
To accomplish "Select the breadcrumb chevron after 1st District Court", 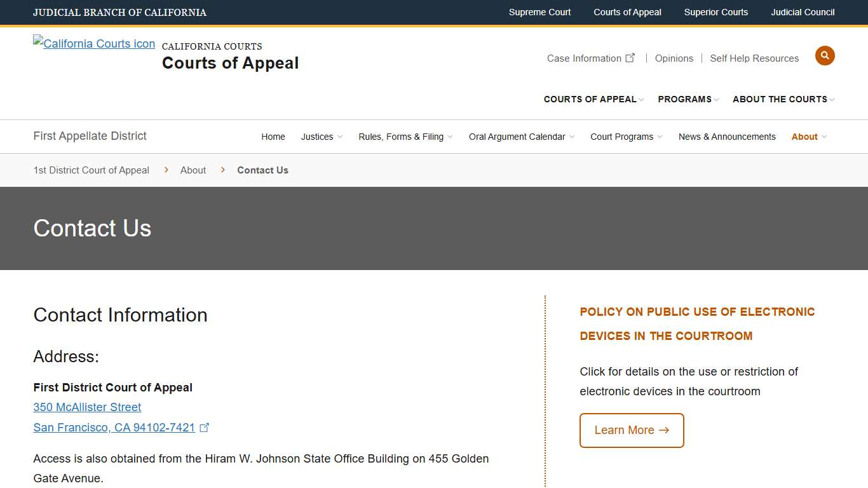I will pos(166,170).
